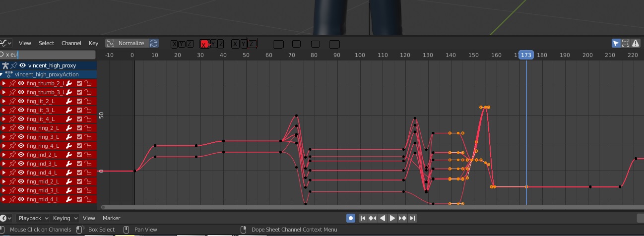The image size is (644, 236).
Task: Open the Channel menu
Action: [71, 43]
